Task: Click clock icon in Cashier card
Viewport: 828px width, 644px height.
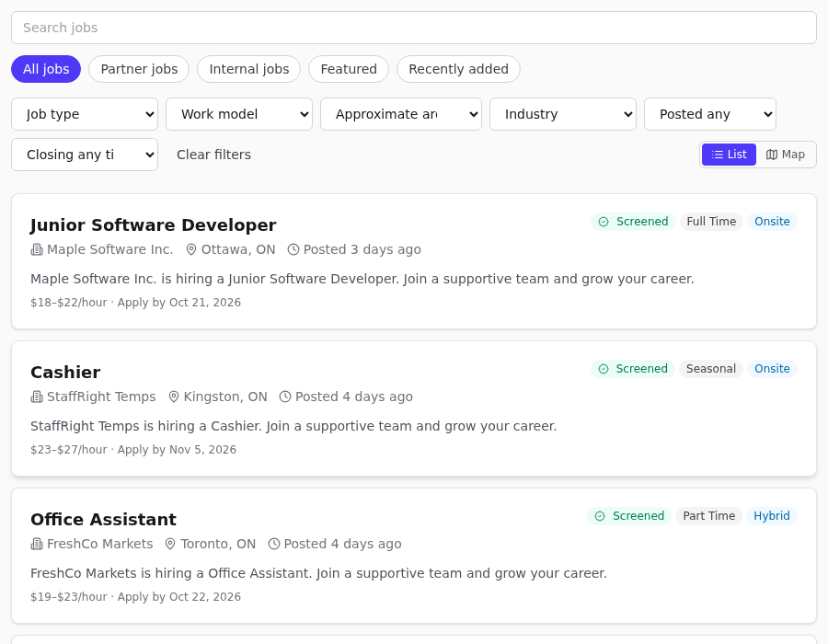Action: (285, 397)
